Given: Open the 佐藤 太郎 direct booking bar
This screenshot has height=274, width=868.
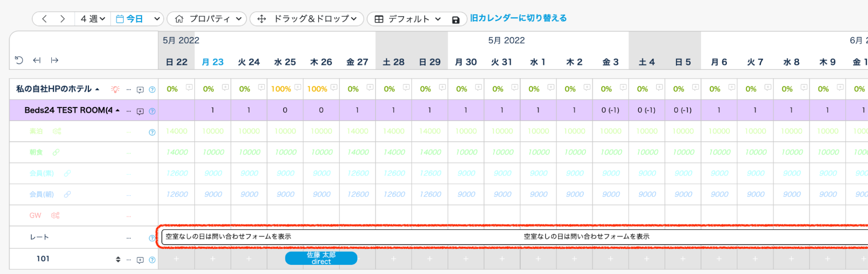Looking at the screenshot, I should [x=321, y=258].
